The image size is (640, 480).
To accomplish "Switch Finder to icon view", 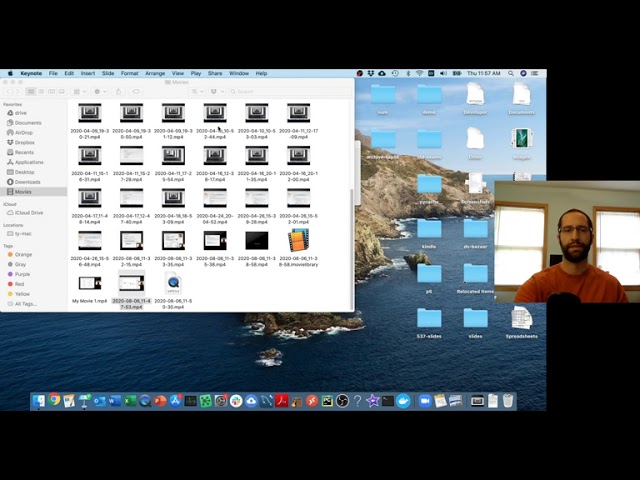I will (30, 92).
